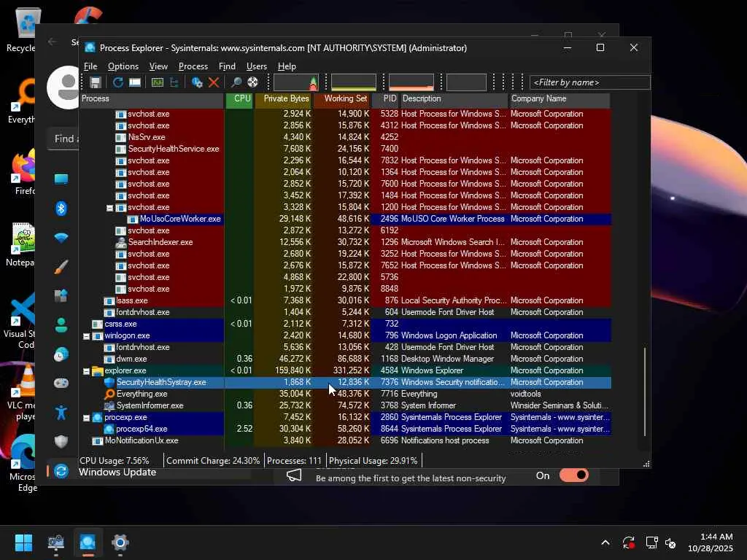Sort by the Description column header
Screen dimensions: 747x560
point(454,98)
